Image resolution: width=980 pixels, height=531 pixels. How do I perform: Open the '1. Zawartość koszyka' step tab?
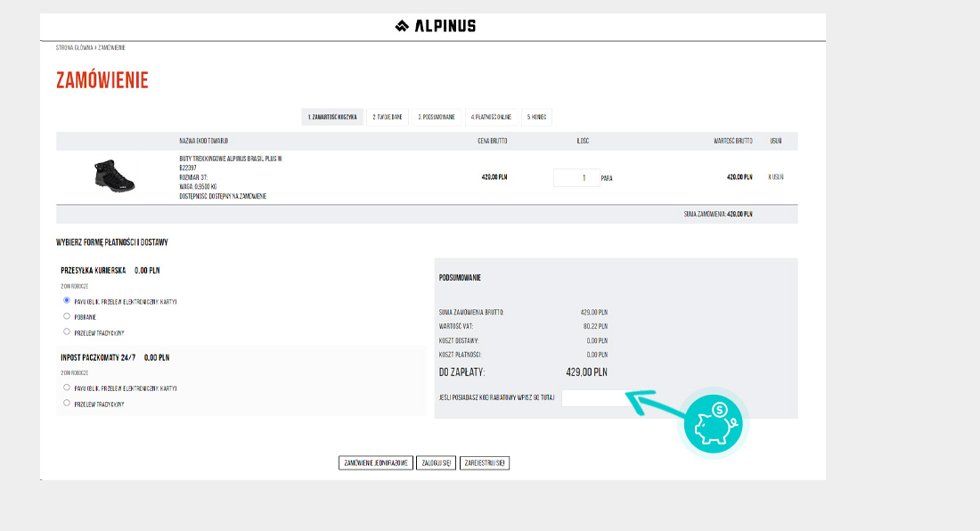[x=332, y=117]
